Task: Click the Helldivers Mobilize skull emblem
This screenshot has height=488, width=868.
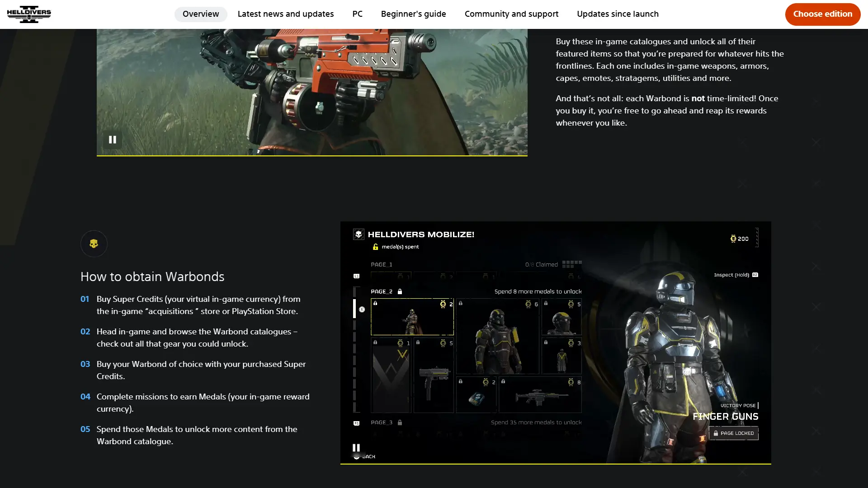Action: 359,234
